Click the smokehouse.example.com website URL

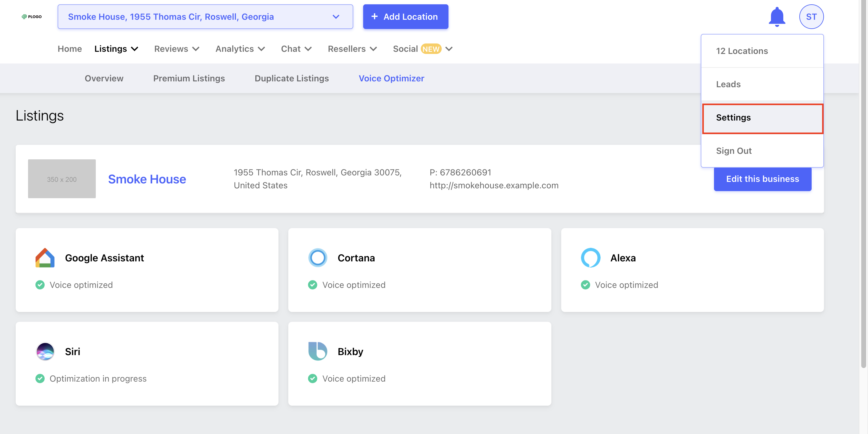tap(494, 186)
